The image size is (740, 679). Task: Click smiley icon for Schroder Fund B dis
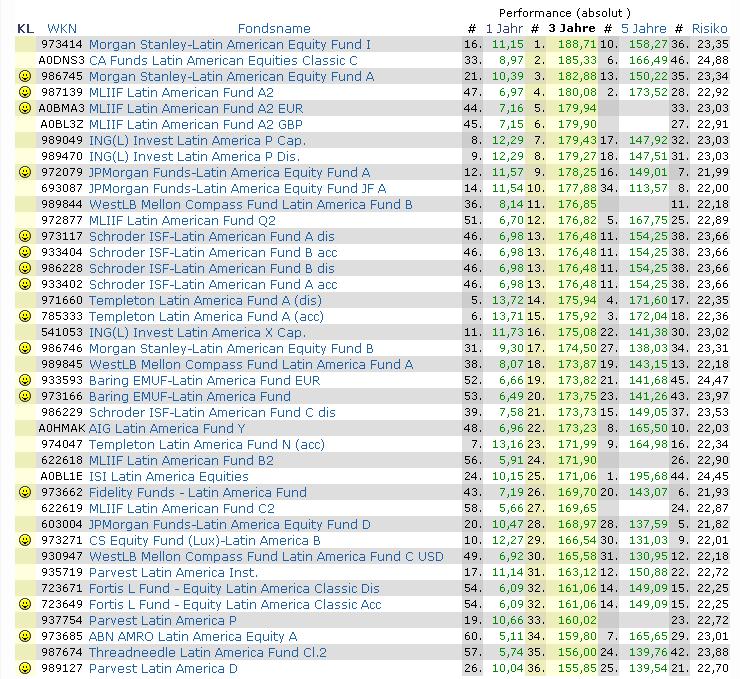[x=25, y=268]
